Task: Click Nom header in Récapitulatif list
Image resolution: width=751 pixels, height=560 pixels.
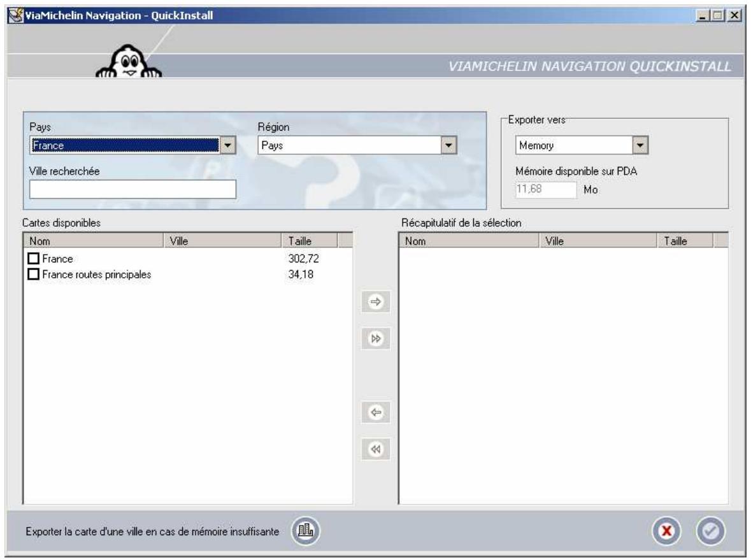Action: click(469, 241)
